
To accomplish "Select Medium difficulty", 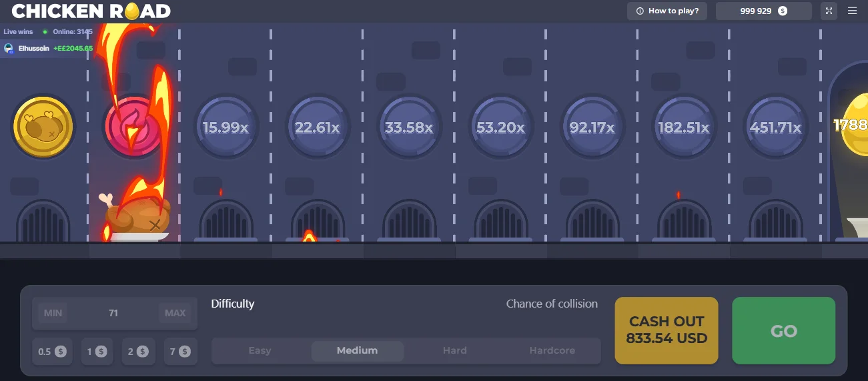I will (x=357, y=350).
